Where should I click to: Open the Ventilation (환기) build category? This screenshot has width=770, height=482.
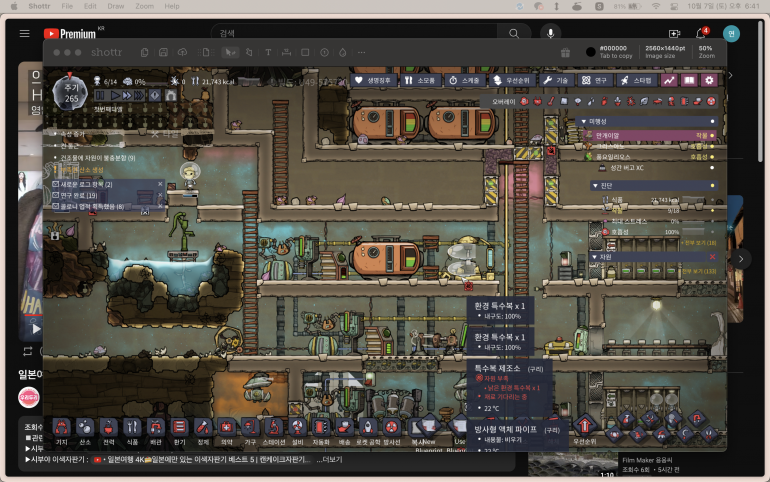click(x=179, y=428)
